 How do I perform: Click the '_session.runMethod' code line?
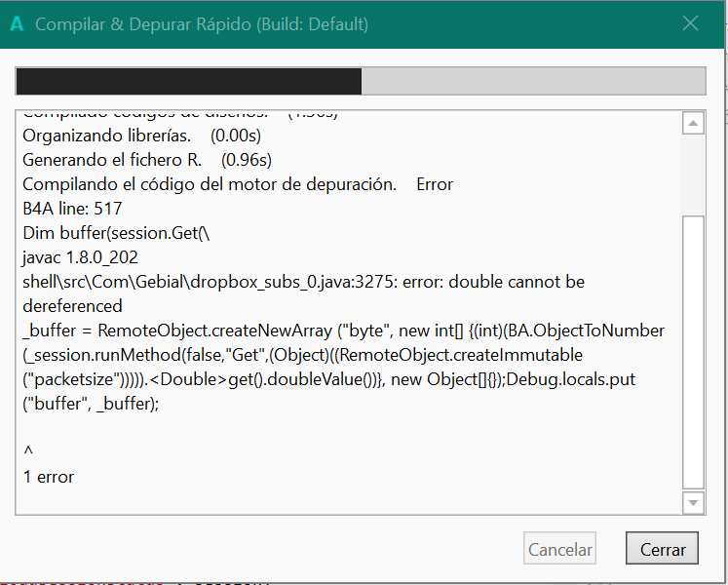[302, 355]
